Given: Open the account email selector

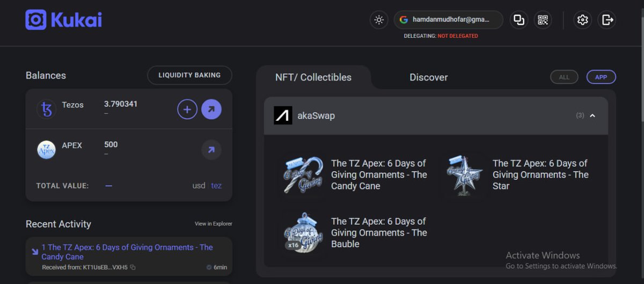Looking at the screenshot, I should (x=449, y=20).
